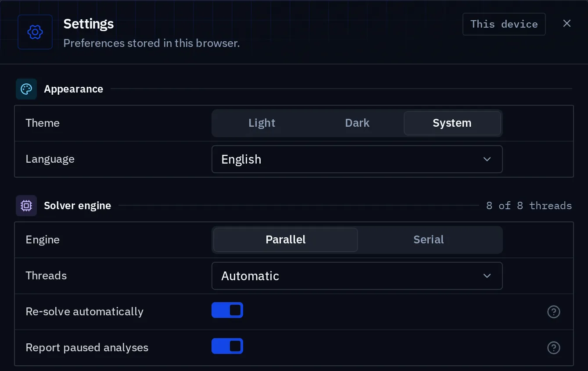588x371 pixels.
Task: Click the chevron in the Language dropdown
Action: point(487,159)
